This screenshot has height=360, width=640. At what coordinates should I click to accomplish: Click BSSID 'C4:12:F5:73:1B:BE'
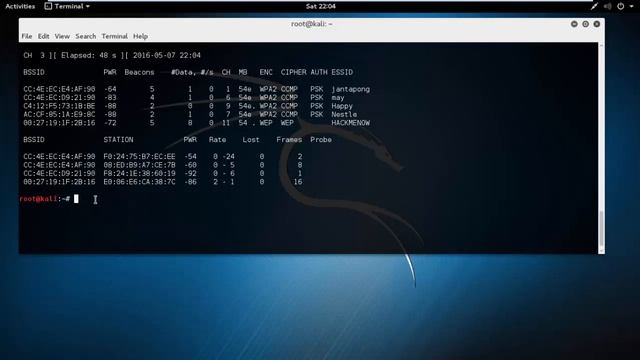pyautogui.click(x=59, y=106)
